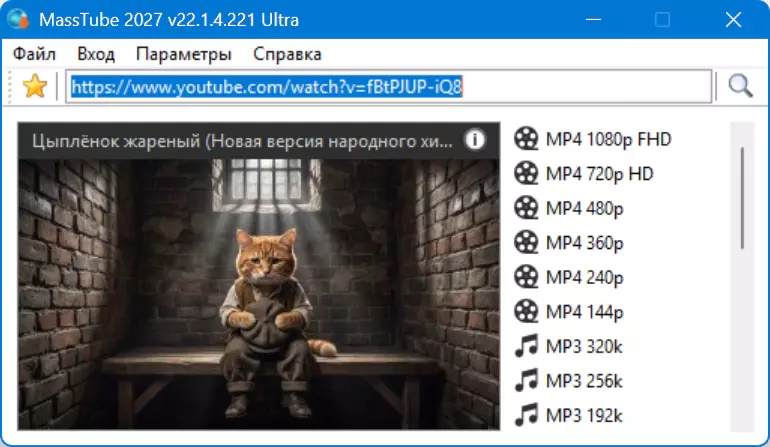The width and height of the screenshot is (770, 447).
Task: Pick MP4 144p format text
Action: click(584, 312)
